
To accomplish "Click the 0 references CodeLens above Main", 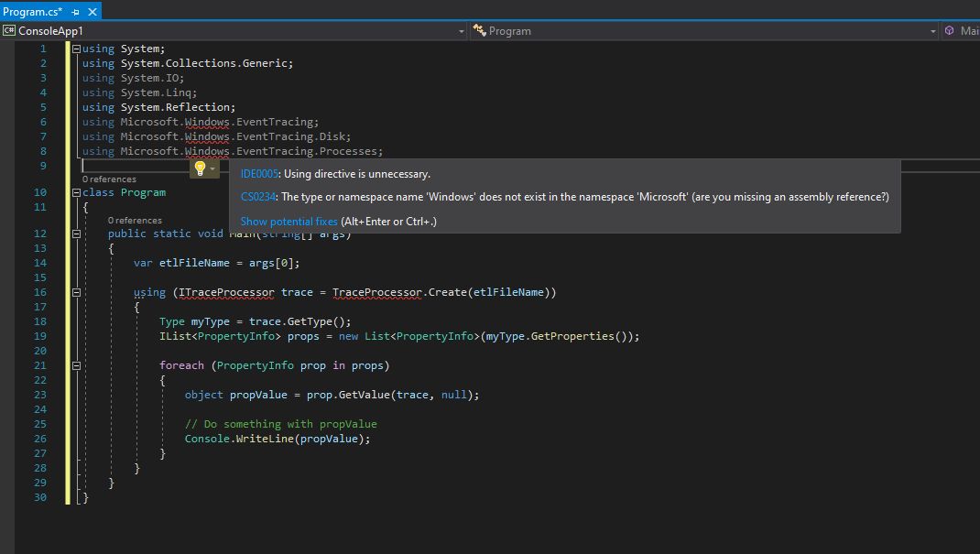I will pos(135,221).
